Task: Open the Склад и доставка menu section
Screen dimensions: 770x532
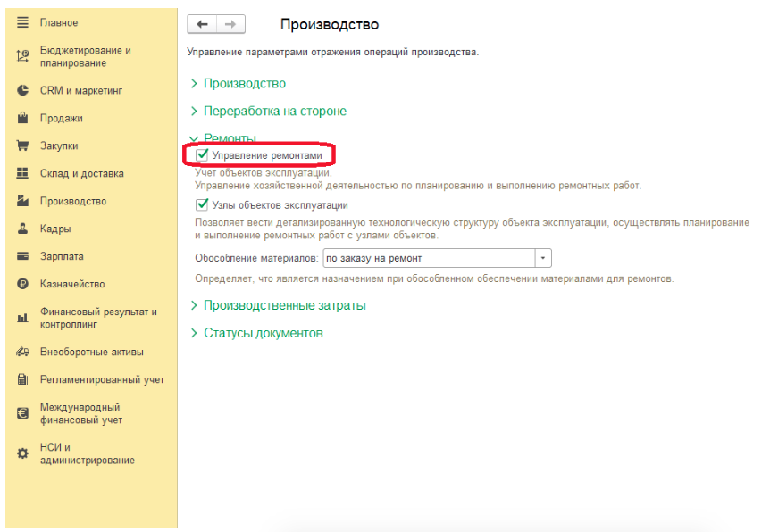Action: [x=82, y=173]
